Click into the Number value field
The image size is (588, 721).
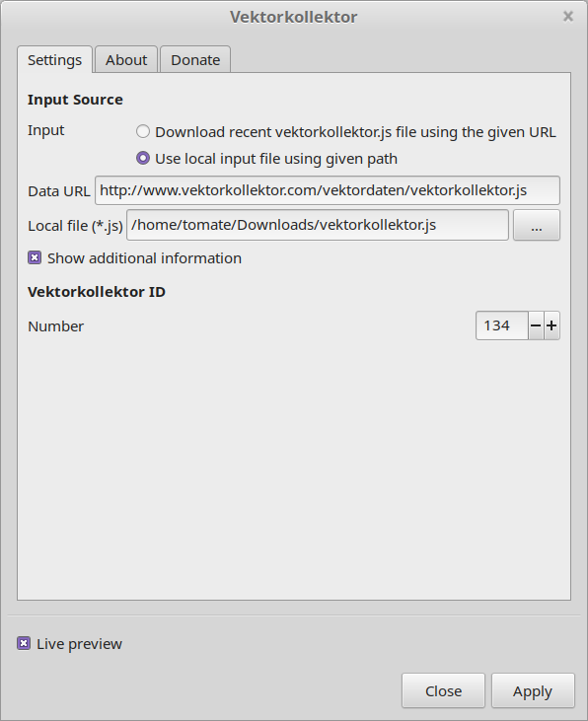[501, 325]
